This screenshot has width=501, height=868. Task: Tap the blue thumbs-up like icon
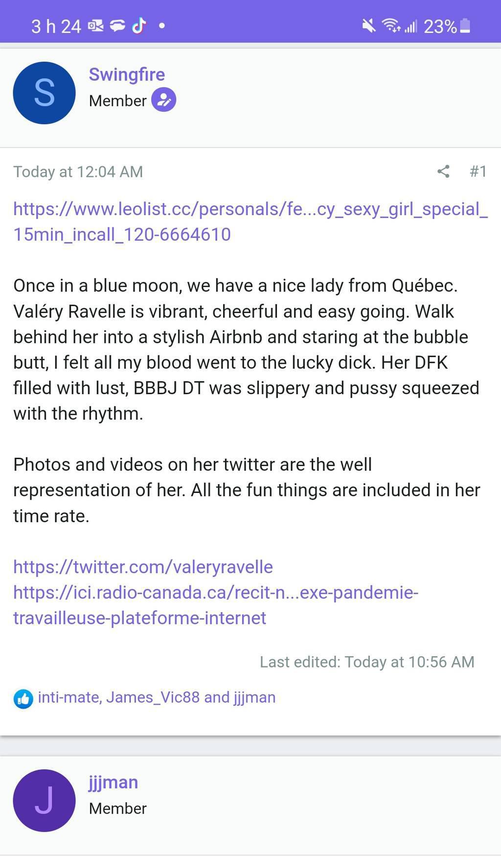point(23,699)
